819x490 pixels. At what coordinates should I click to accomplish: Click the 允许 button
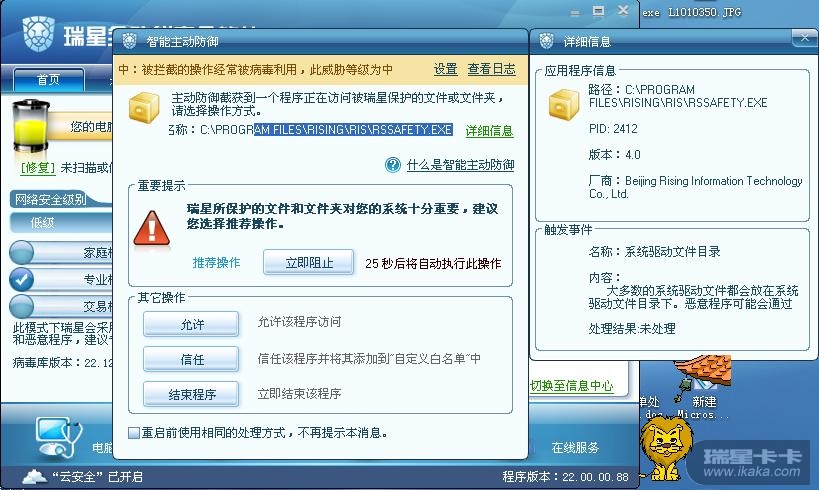click(x=191, y=324)
